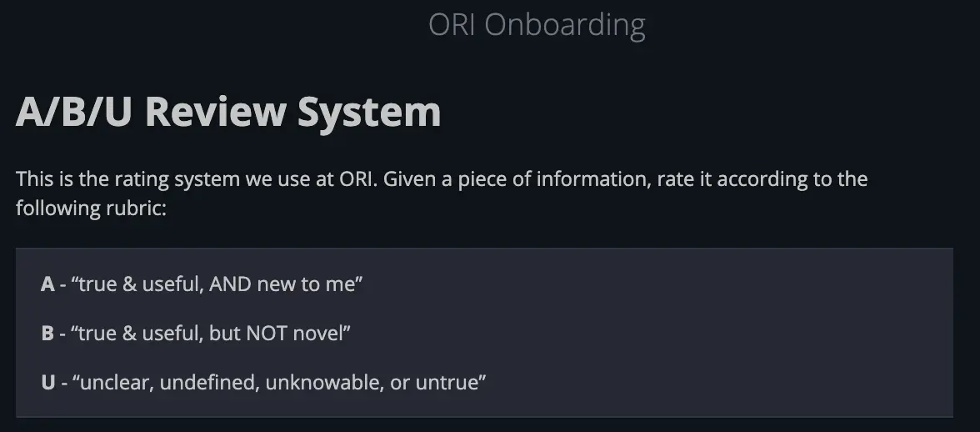The image size is (980, 432).
Task: Click 'true & useful' in the A rating
Action: click(135, 284)
